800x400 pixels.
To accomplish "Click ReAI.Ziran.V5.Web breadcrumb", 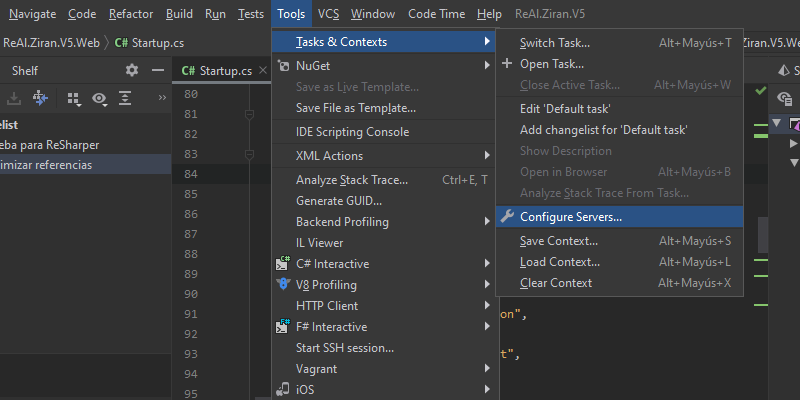I will [51, 43].
